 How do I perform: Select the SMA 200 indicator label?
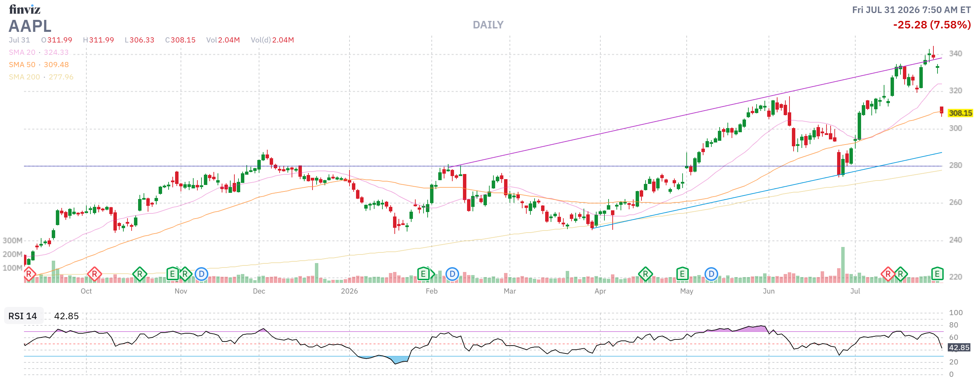pyautogui.click(x=24, y=77)
